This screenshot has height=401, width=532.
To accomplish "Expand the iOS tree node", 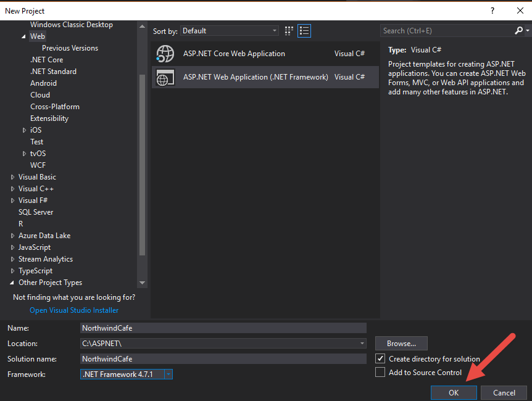I will click(24, 130).
